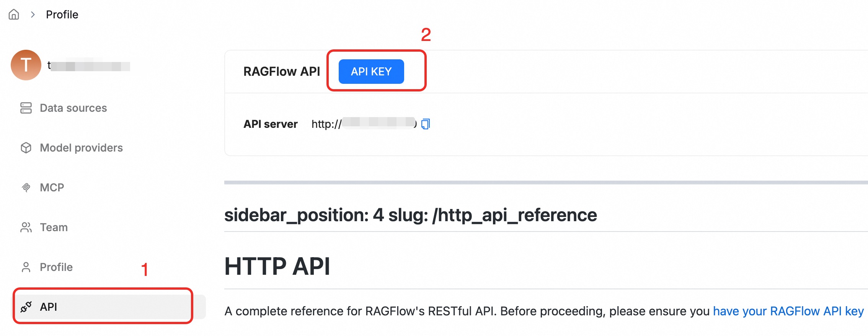Click the Model providers cube icon
The height and width of the screenshot is (336, 868).
[26, 148]
